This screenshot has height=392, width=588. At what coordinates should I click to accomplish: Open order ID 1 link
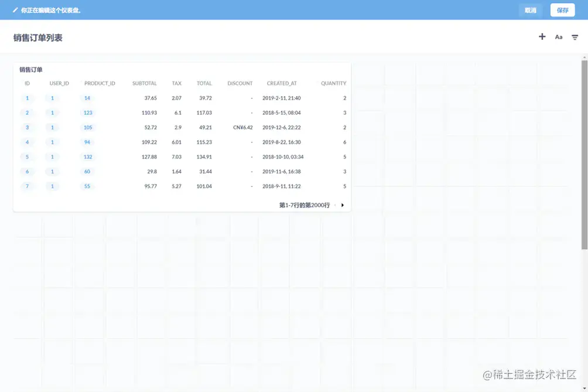point(27,98)
